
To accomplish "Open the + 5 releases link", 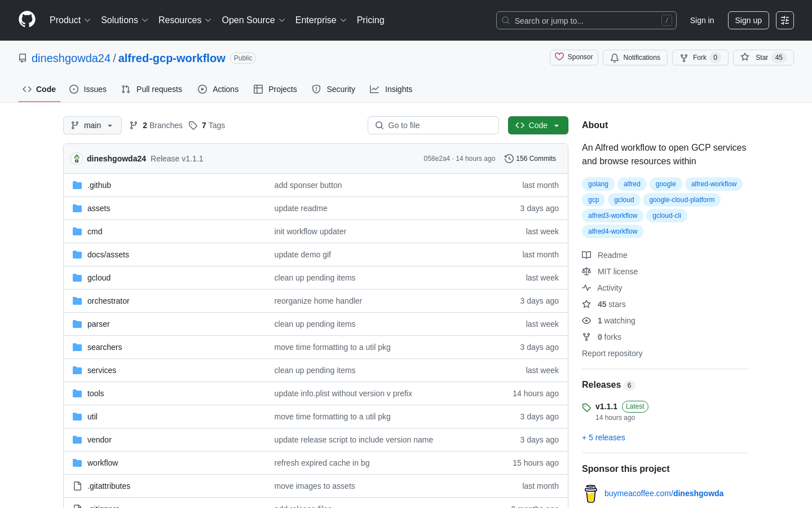I will click(603, 437).
